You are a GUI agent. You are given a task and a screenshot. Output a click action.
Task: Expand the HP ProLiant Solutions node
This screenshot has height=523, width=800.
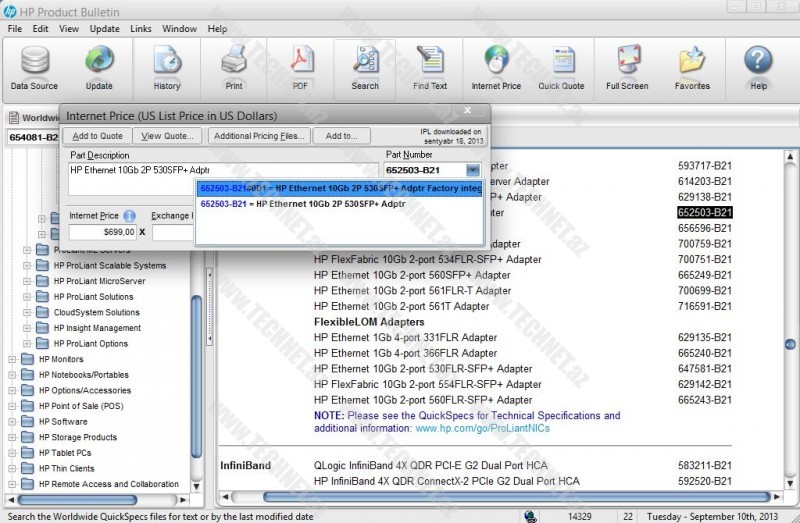[27, 297]
